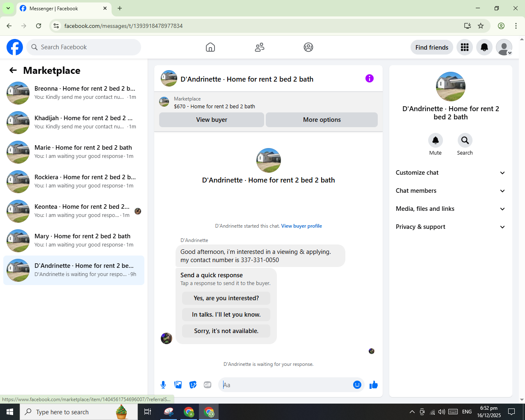Click the ENG language indicator

click(467, 412)
